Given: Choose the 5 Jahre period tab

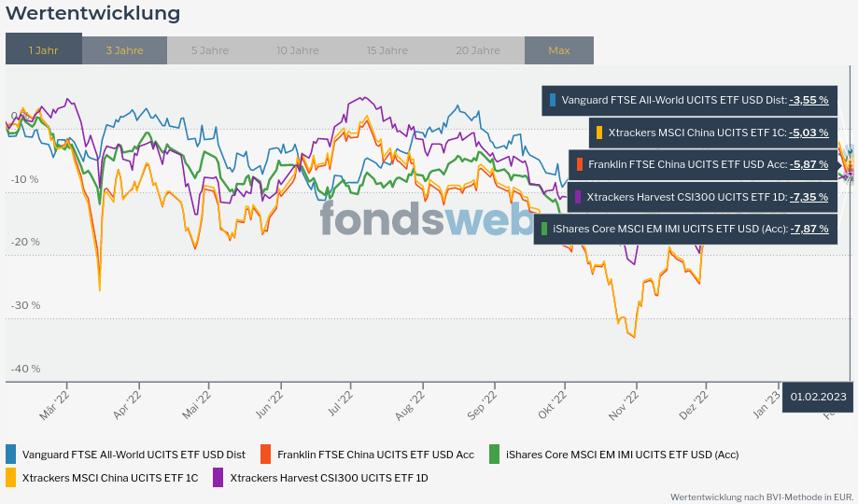Looking at the screenshot, I should click(x=209, y=50).
